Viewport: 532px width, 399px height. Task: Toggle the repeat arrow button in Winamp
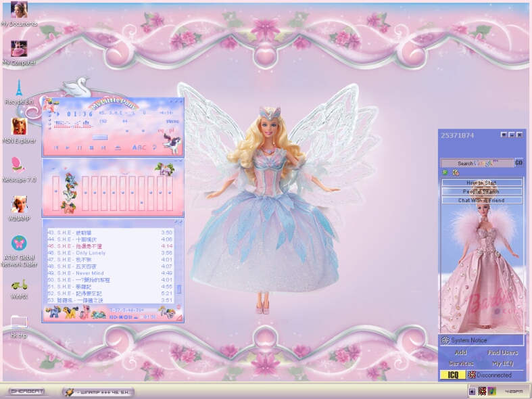[x=154, y=147]
